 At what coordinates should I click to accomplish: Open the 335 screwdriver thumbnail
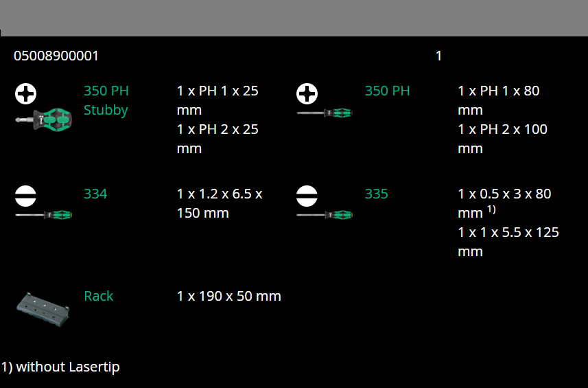(x=325, y=215)
